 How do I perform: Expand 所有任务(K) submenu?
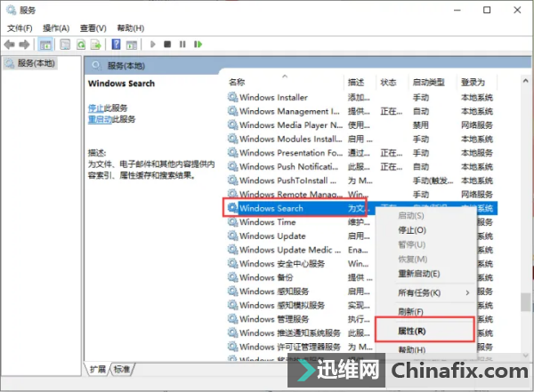click(x=425, y=292)
